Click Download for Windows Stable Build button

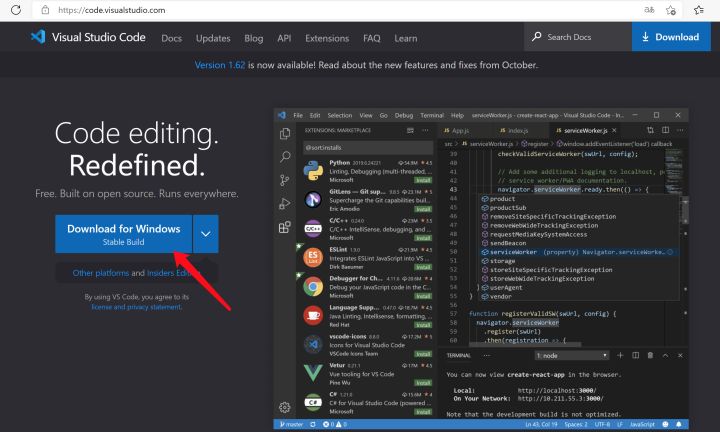click(124, 234)
